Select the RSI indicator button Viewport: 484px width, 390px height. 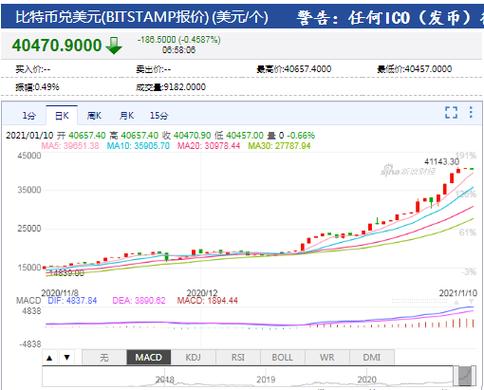[x=238, y=358]
